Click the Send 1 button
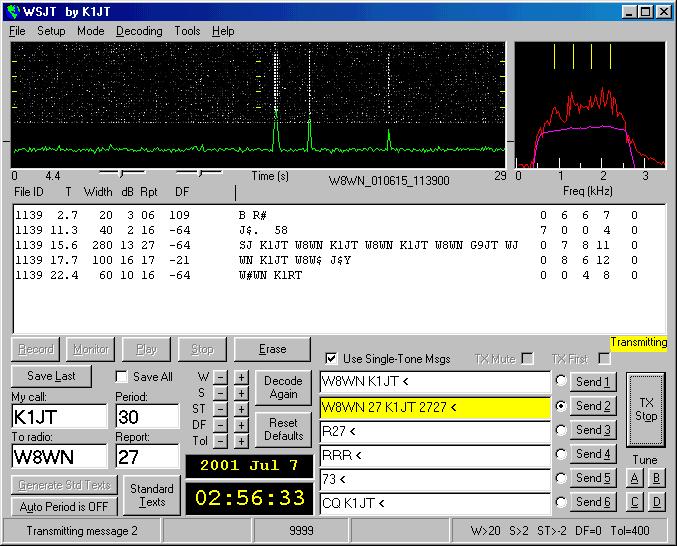 [593, 382]
